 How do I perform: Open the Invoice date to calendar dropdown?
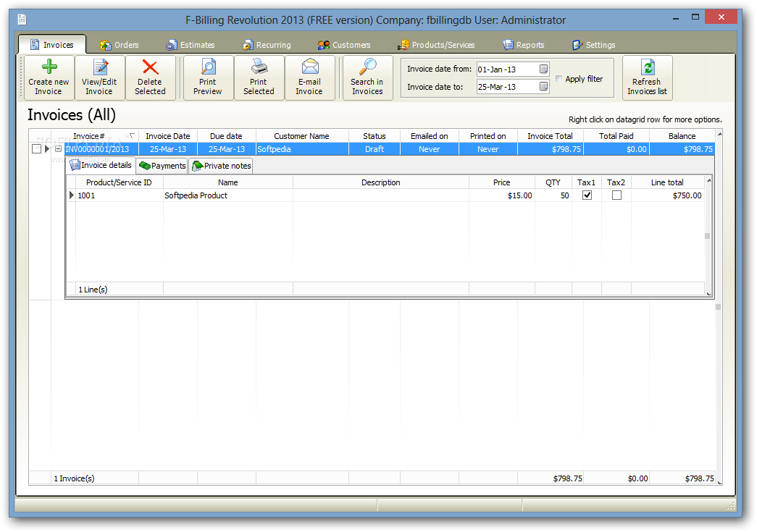pos(543,87)
